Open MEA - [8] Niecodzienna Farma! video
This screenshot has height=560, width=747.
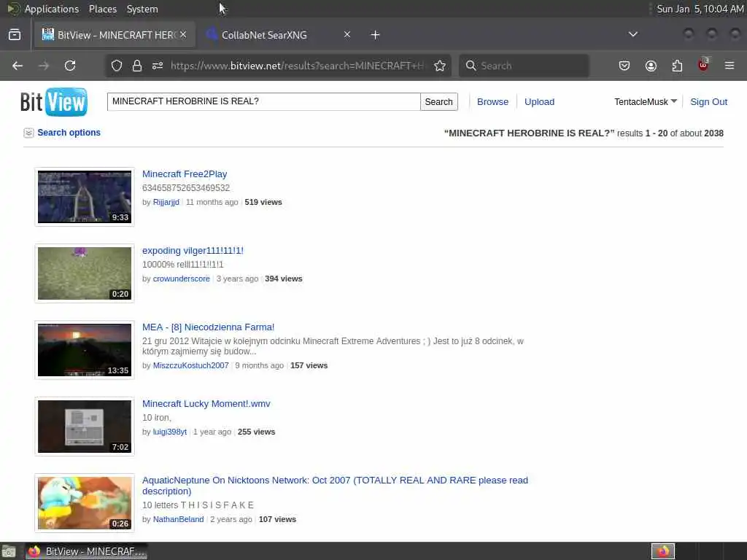(x=208, y=327)
